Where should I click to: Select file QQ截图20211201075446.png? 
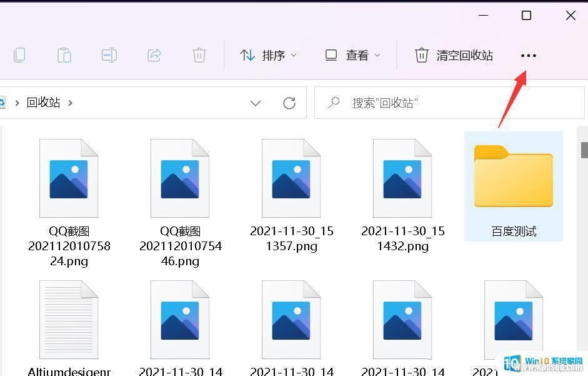(x=181, y=203)
